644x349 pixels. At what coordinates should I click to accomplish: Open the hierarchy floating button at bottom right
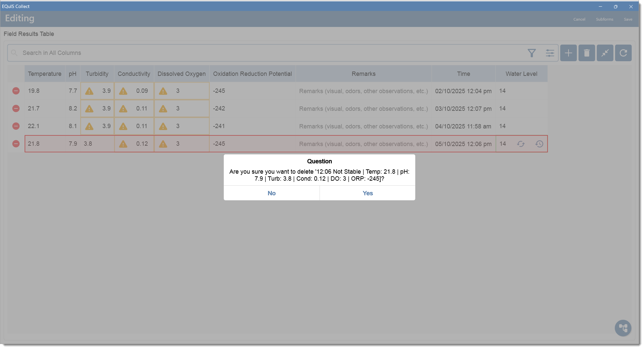pos(623,328)
